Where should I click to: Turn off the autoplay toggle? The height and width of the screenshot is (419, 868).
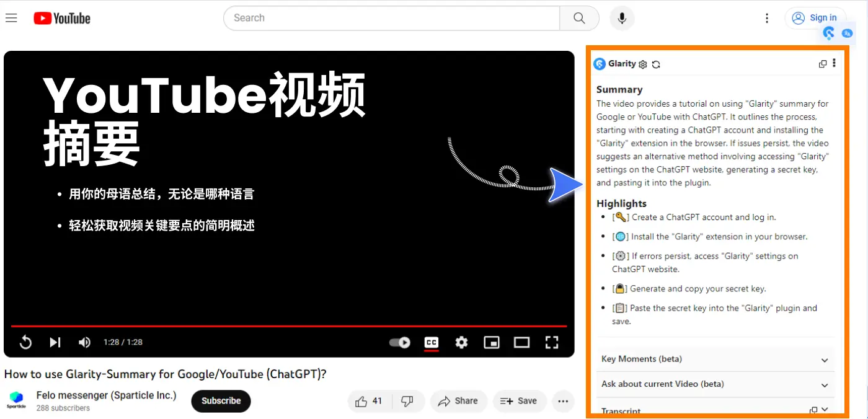point(399,342)
